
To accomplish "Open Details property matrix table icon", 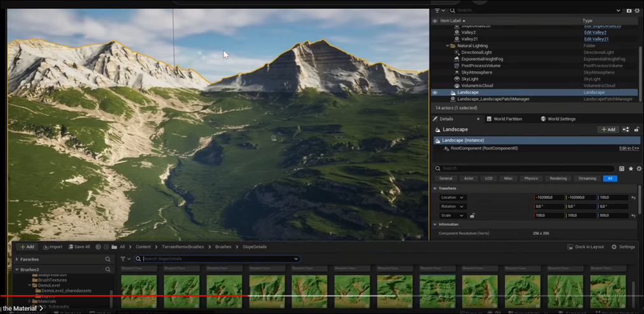I will 622,169.
